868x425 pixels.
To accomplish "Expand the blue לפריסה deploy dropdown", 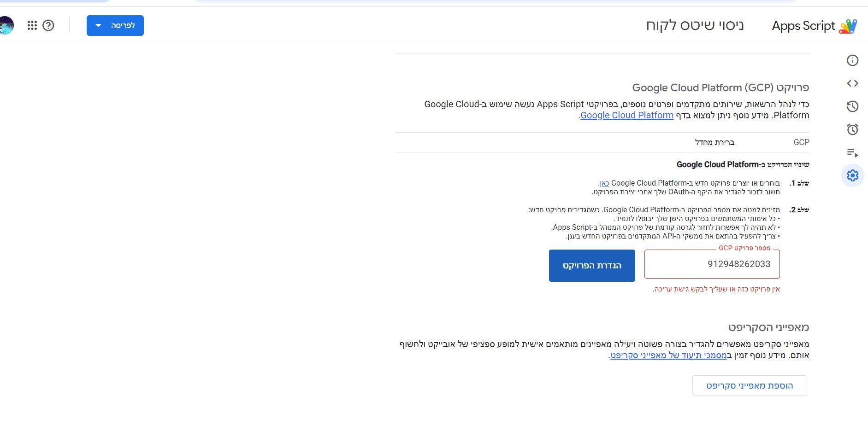I will pyautogui.click(x=115, y=25).
